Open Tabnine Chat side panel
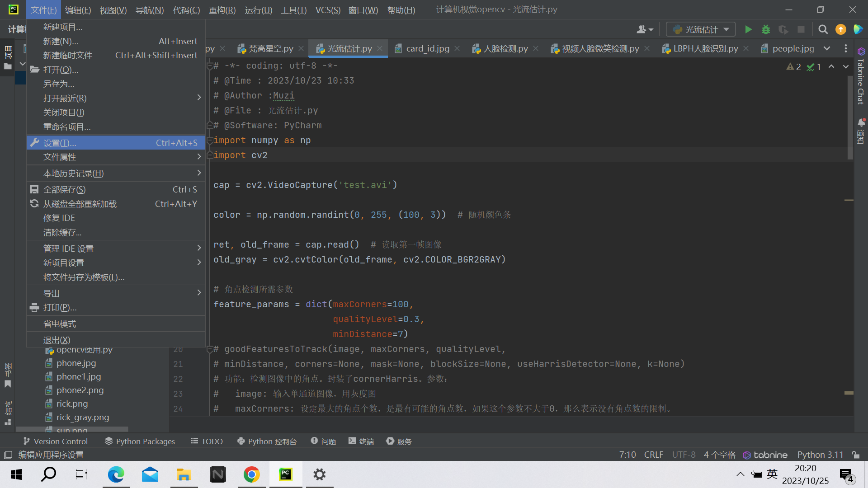This screenshot has width=868, height=488. tap(861, 77)
